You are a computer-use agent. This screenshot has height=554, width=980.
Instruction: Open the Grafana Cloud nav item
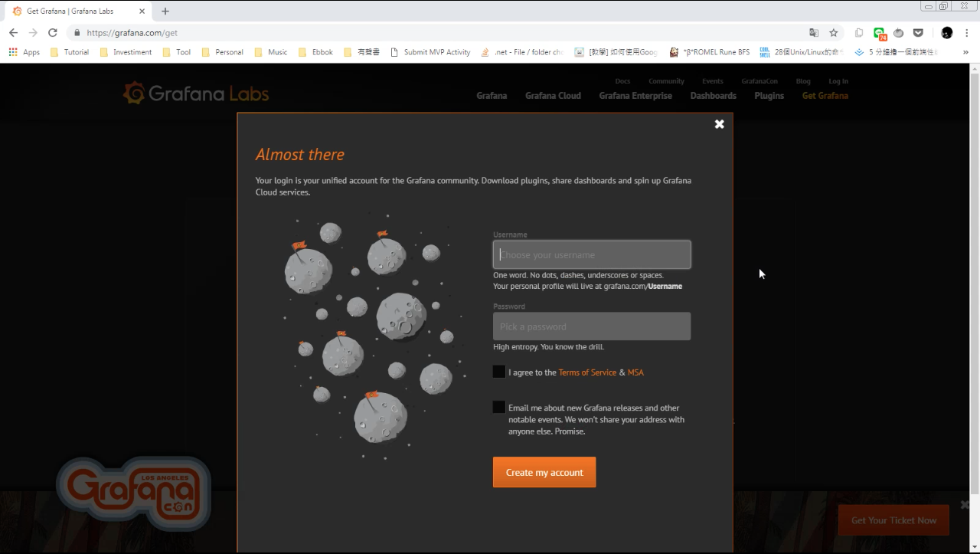(553, 96)
